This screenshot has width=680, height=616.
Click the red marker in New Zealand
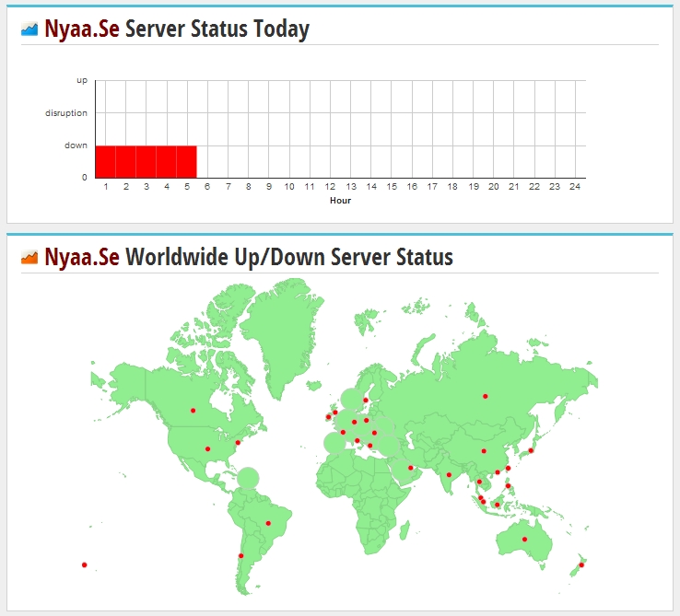[x=581, y=564]
